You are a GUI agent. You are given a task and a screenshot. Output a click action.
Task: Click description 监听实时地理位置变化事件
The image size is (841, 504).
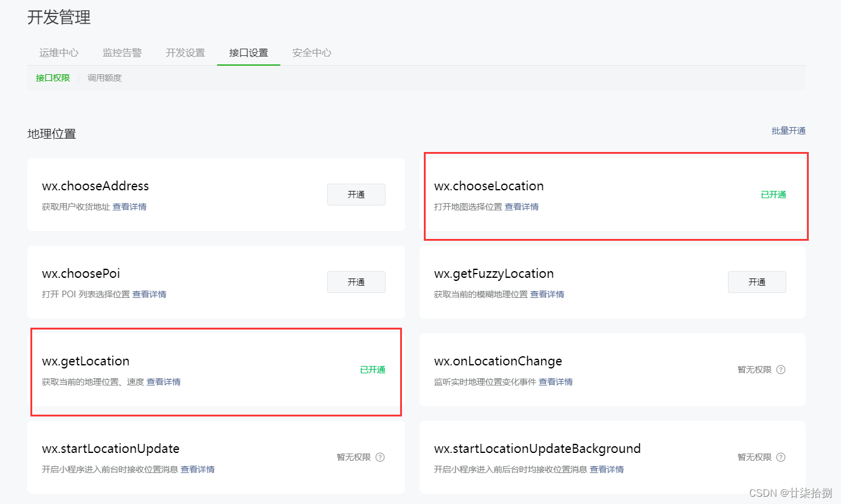pos(485,382)
